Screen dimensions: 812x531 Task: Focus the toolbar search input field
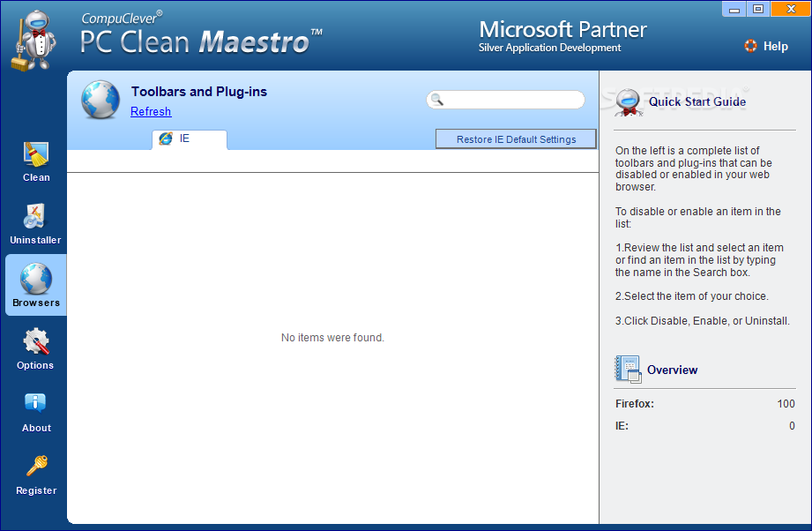505,100
